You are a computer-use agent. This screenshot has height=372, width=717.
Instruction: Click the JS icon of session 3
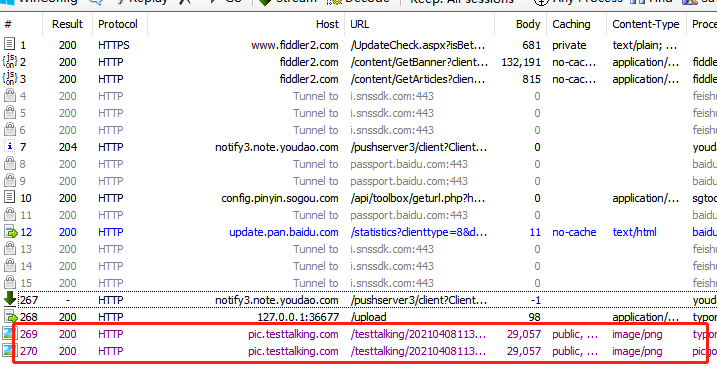(10, 78)
